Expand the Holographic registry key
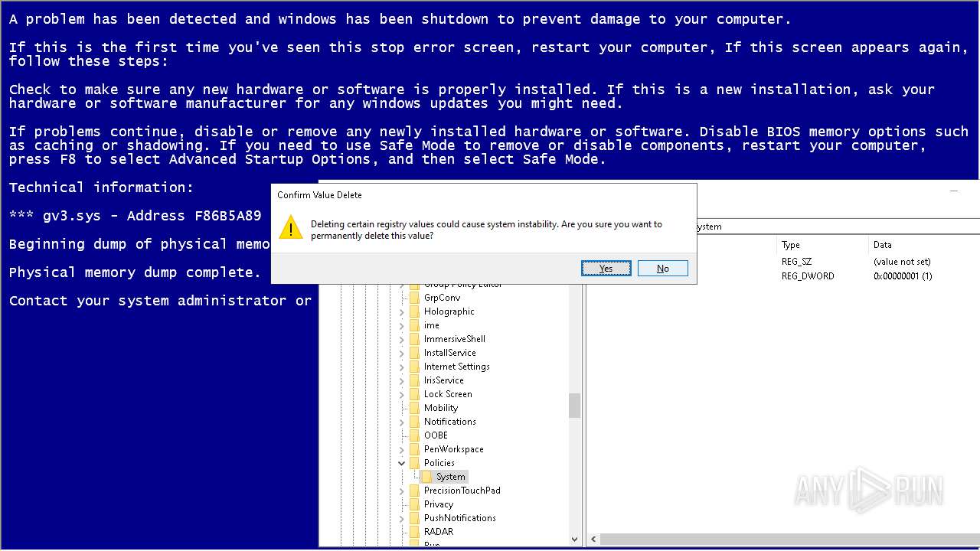980x551 pixels. coord(402,311)
